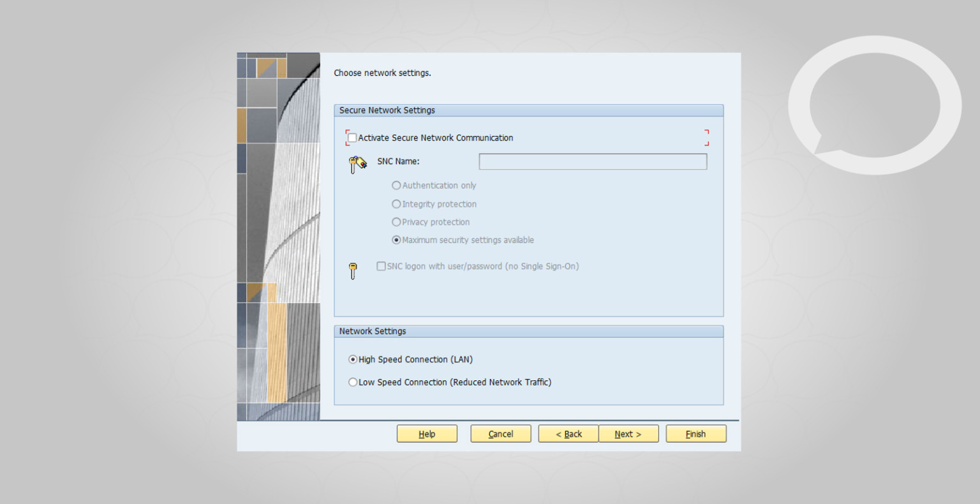Image resolution: width=980 pixels, height=504 pixels.
Task: Click the Network Settings group header
Action: click(529, 331)
